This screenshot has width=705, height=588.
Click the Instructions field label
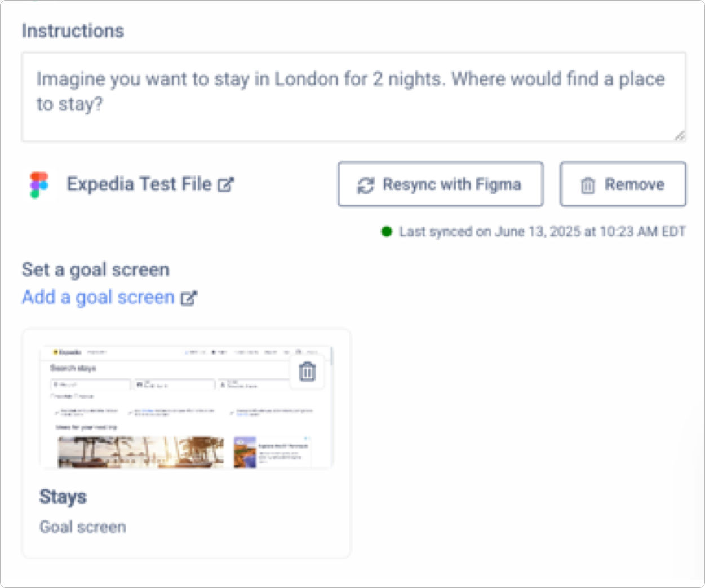coord(73,31)
